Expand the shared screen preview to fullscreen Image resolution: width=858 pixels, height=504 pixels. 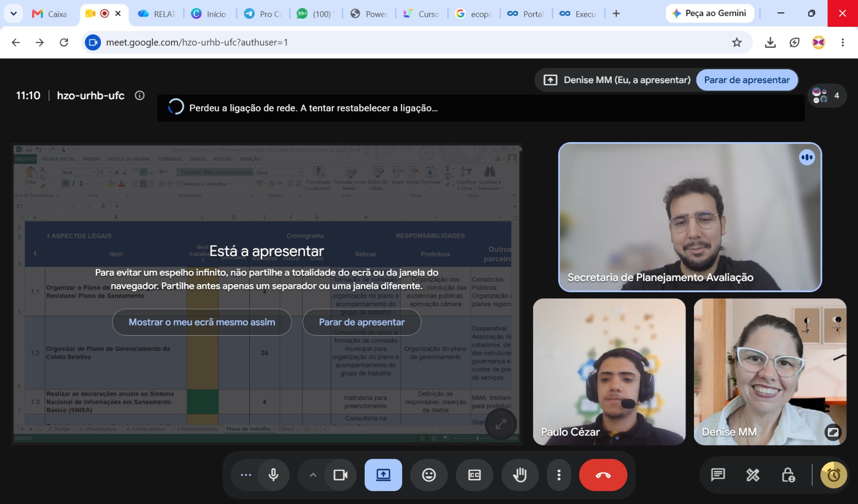501,425
